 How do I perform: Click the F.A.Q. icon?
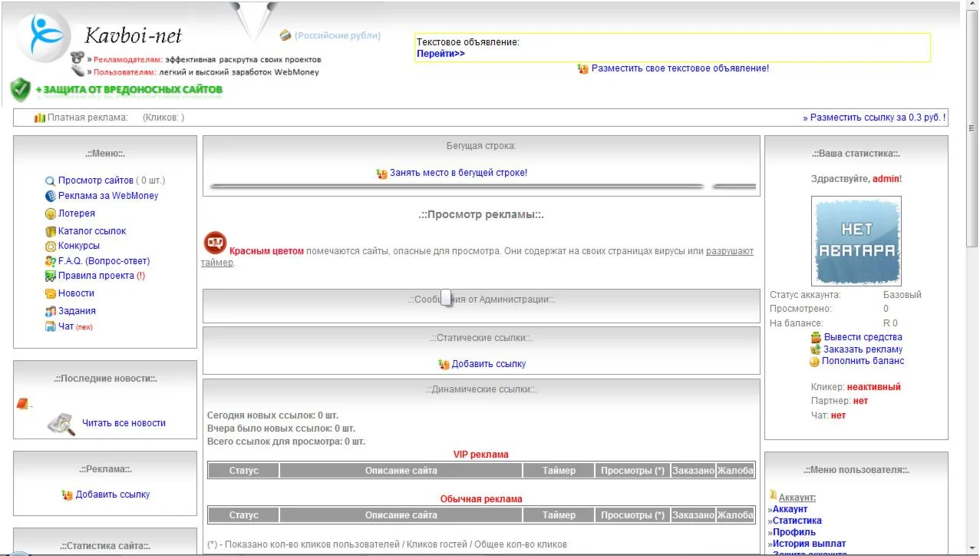[x=51, y=261]
